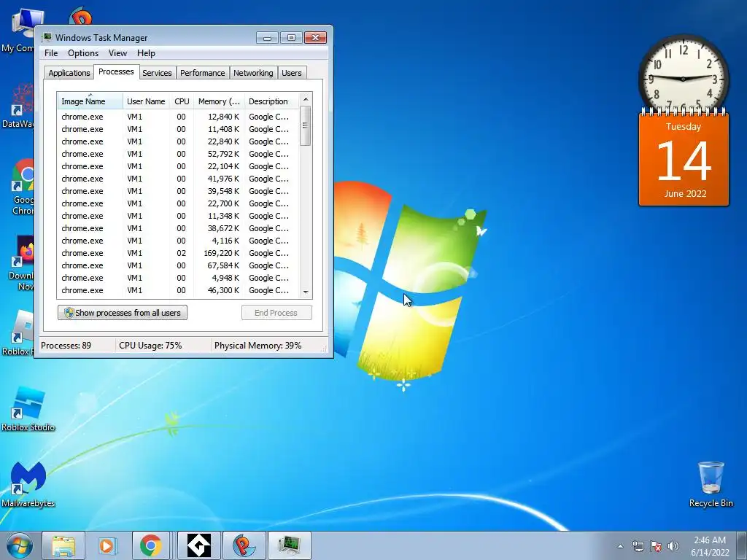Minimize the Task Manager window
This screenshot has width=747, height=560.
point(267,38)
